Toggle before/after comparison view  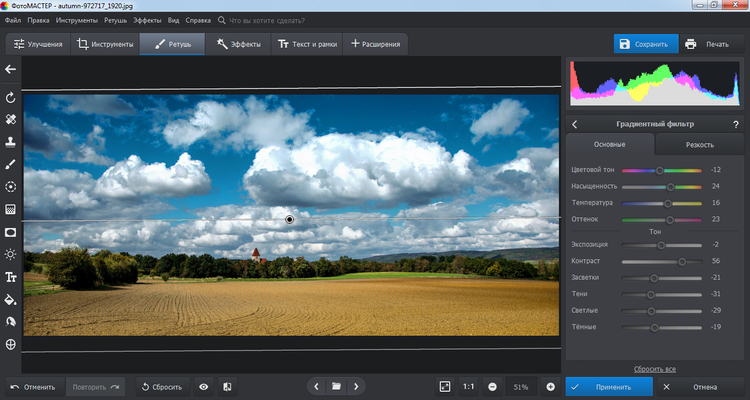point(228,386)
